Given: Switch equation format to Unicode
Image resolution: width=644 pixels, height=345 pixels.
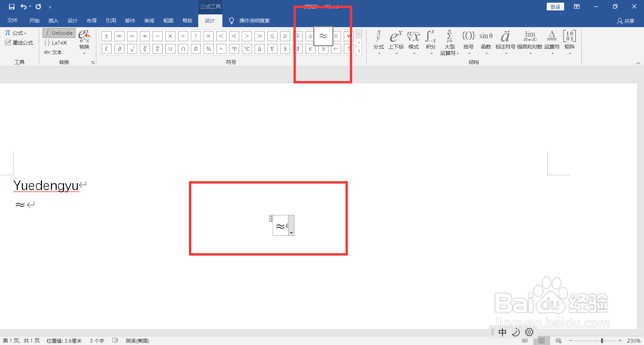Looking at the screenshot, I should coord(59,33).
